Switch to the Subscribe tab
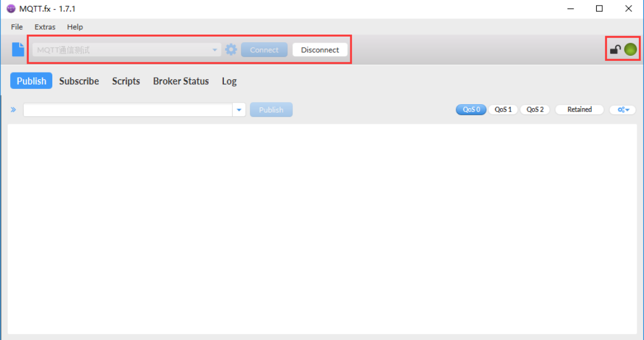 click(79, 81)
